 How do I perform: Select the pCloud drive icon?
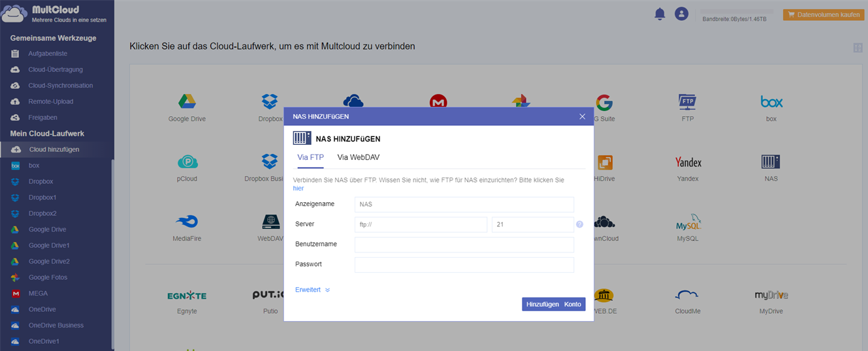click(187, 162)
